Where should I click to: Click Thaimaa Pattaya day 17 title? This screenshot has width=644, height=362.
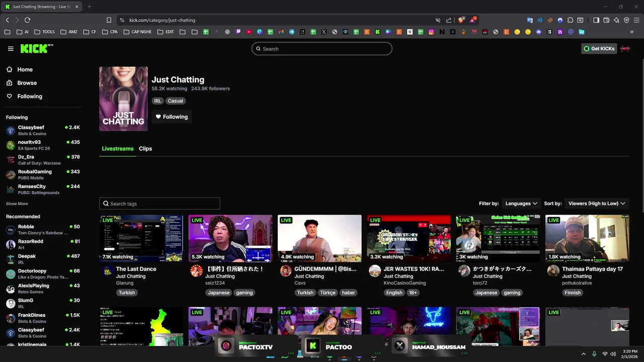pyautogui.click(x=592, y=269)
